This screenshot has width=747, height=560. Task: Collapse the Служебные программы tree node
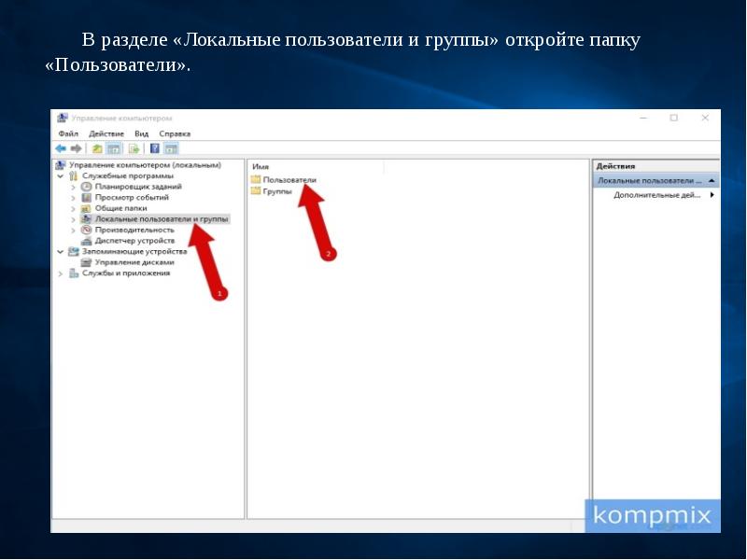point(62,175)
